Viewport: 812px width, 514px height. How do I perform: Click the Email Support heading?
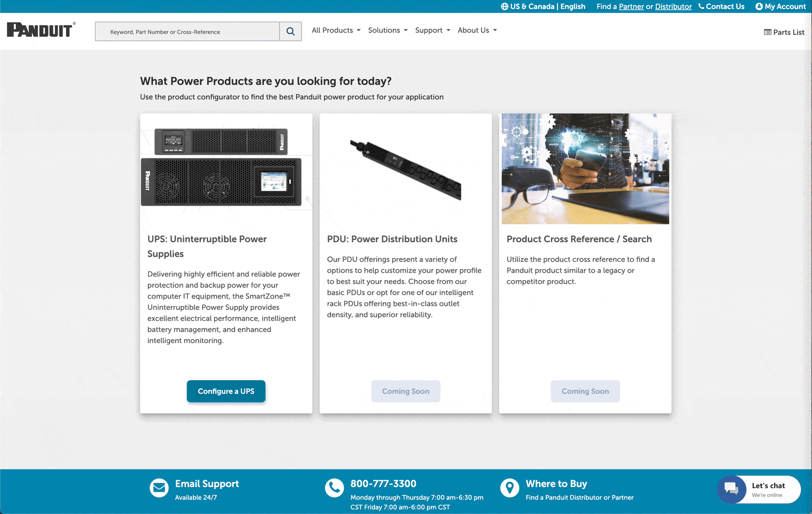[207, 484]
